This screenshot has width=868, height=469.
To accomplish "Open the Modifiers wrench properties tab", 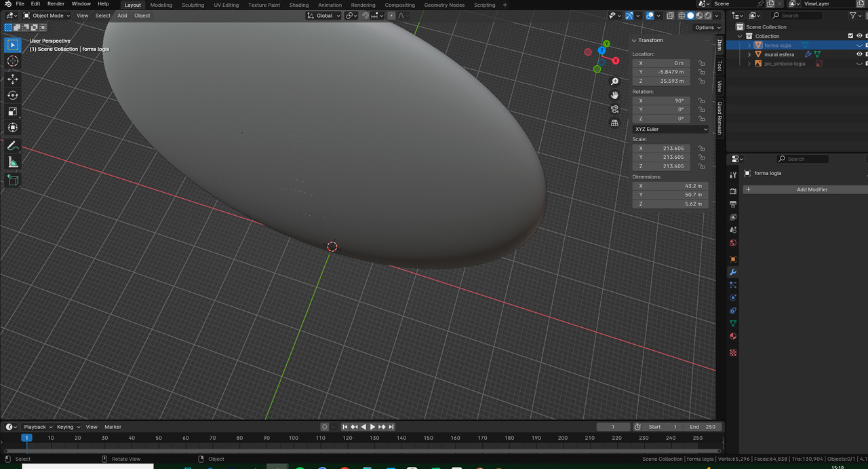I will tap(733, 272).
